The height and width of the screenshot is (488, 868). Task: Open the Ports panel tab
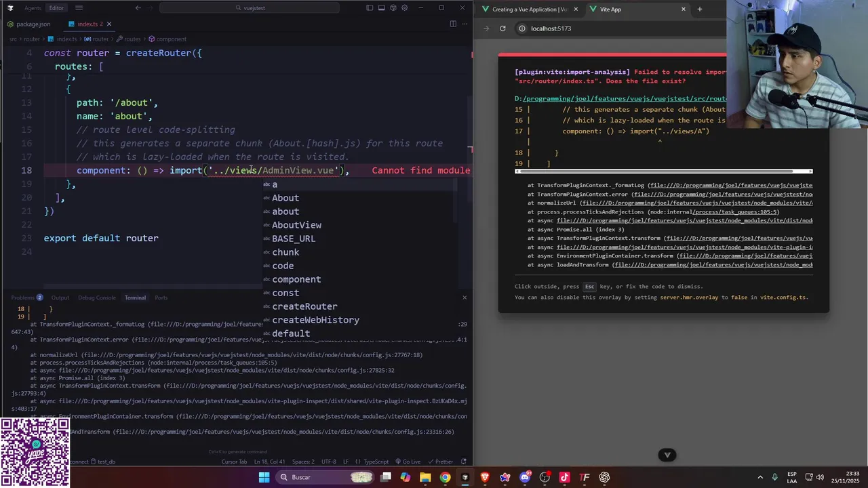[x=161, y=298]
